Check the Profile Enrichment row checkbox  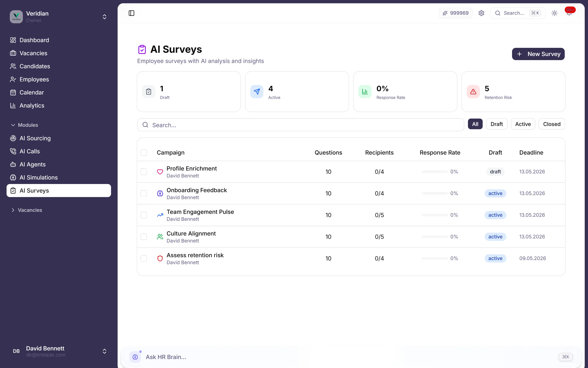pyautogui.click(x=144, y=172)
